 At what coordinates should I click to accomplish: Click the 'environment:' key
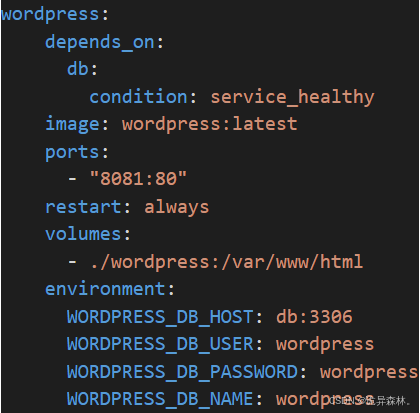[110, 289]
